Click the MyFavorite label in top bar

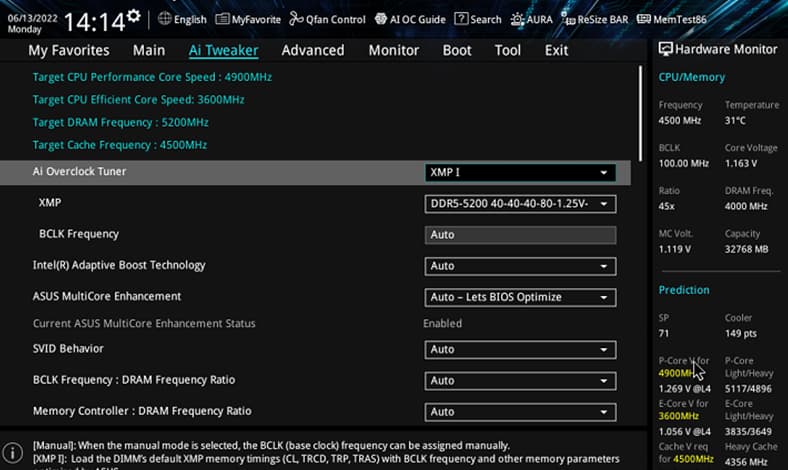pos(256,20)
